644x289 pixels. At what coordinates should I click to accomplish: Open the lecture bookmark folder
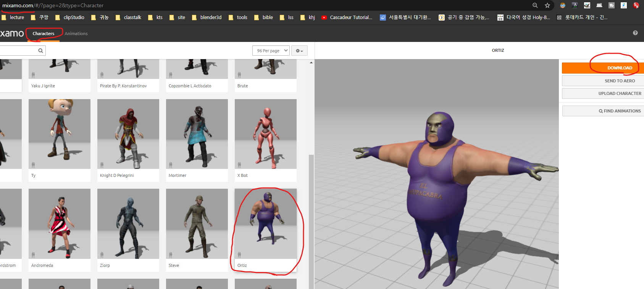click(x=13, y=18)
